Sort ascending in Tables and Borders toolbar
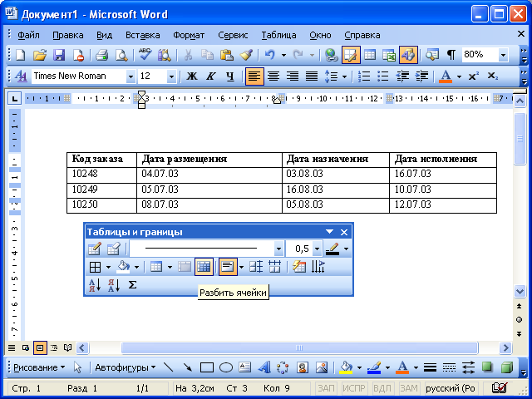Viewport: 532px width, 399px height. pyautogui.click(x=95, y=285)
